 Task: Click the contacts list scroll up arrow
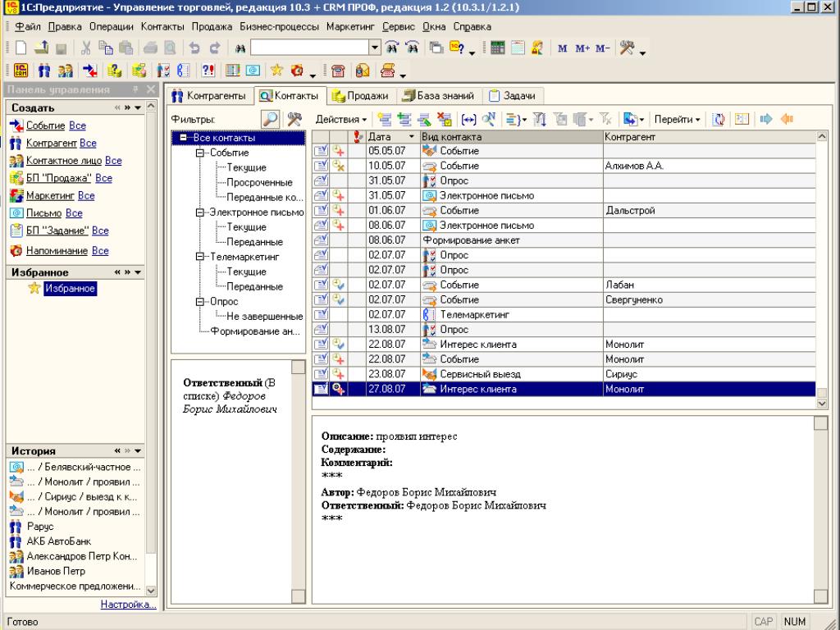pyautogui.click(x=822, y=137)
